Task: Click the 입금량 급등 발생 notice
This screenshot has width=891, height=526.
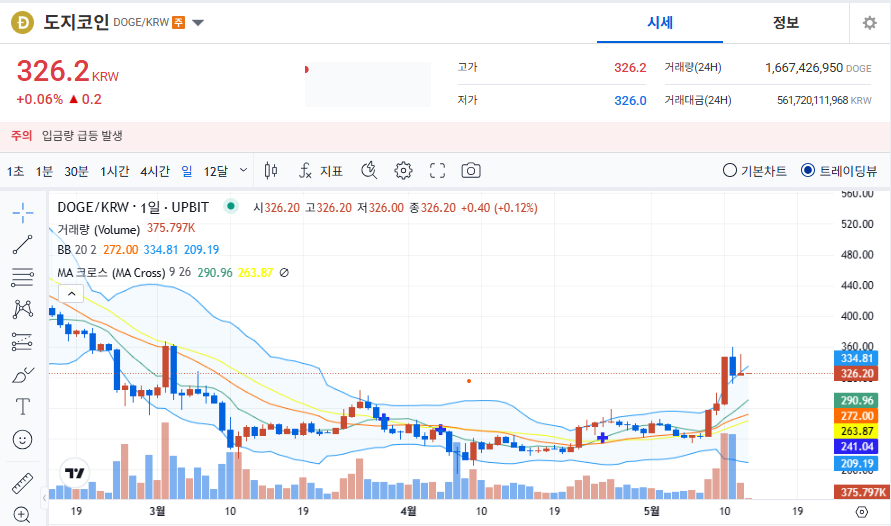Action: pos(82,136)
